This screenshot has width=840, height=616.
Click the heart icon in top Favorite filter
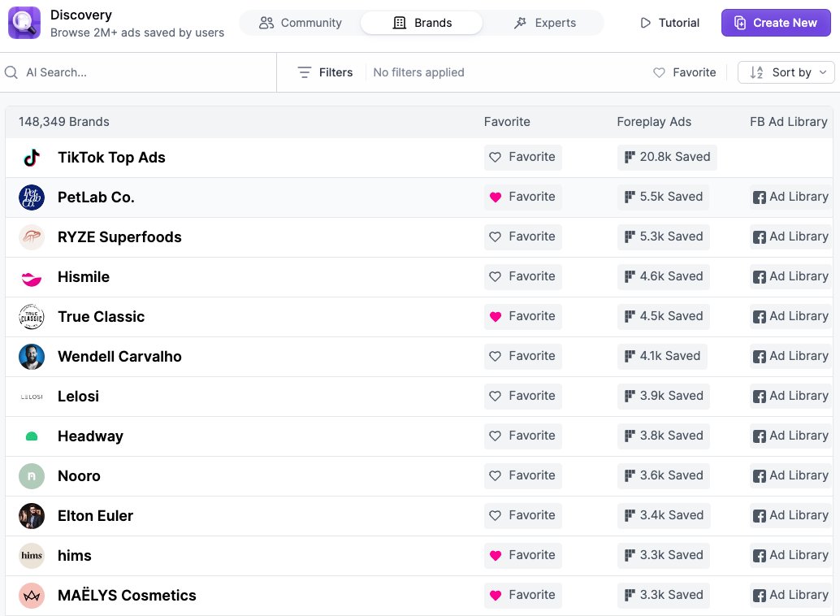[659, 72]
